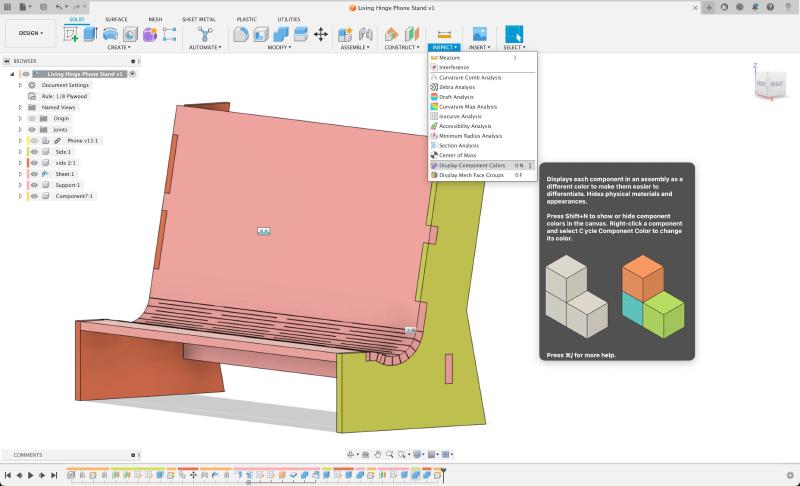Select the Revolve tool
Viewport: 800px width, 486px height.
[110, 34]
